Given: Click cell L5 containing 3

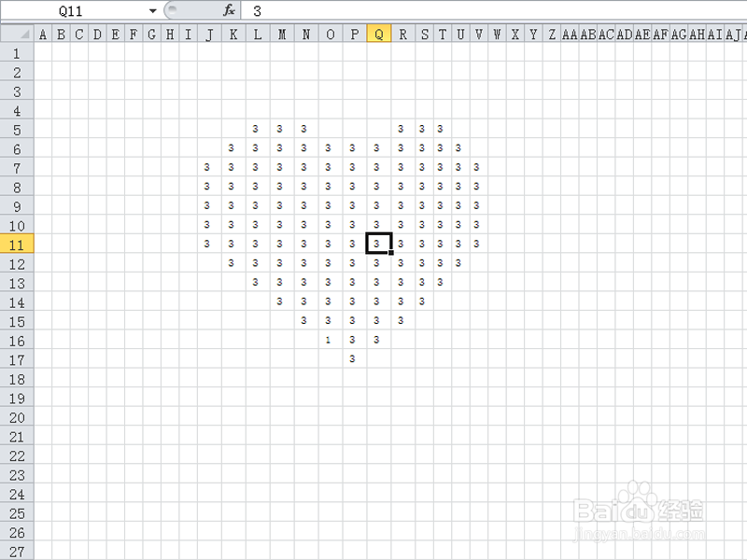Looking at the screenshot, I should point(258,129).
